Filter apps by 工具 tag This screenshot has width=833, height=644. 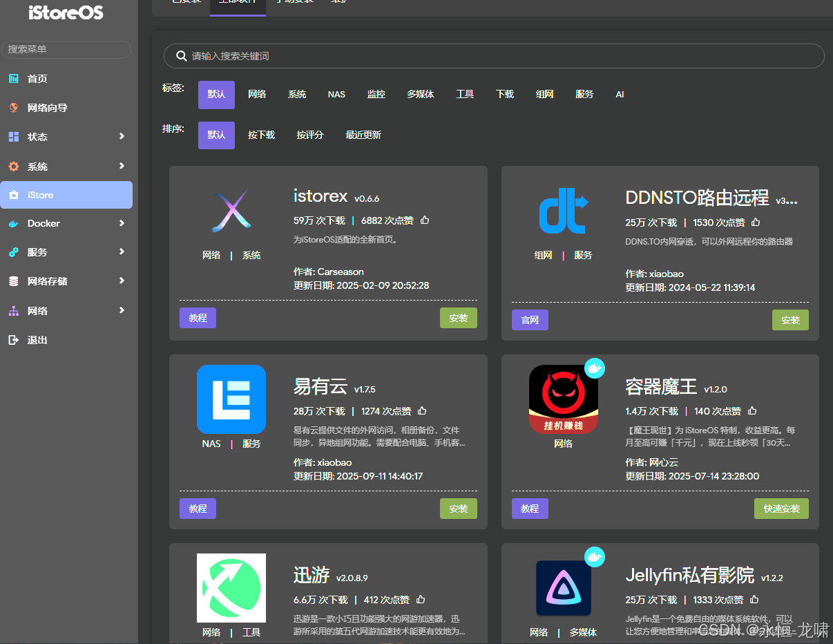click(465, 95)
